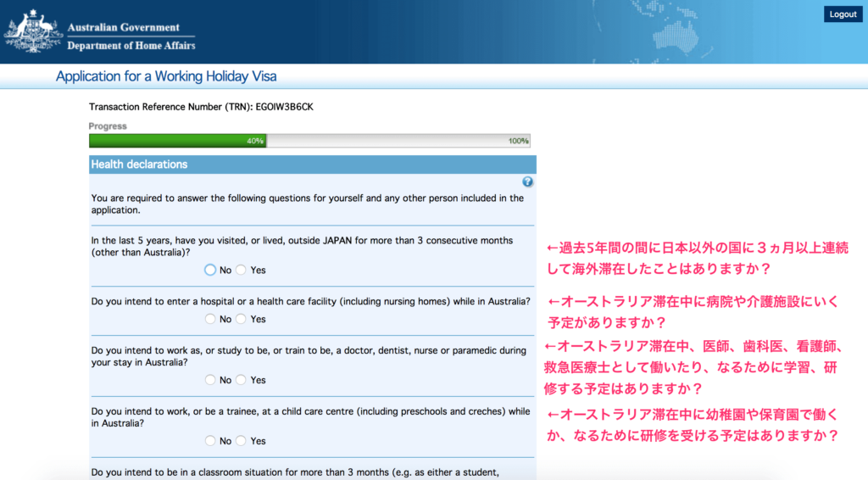Viewport: 868px width, 480px height.
Task: Click the Application for a Working Holiday Visa title
Action: point(166,76)
